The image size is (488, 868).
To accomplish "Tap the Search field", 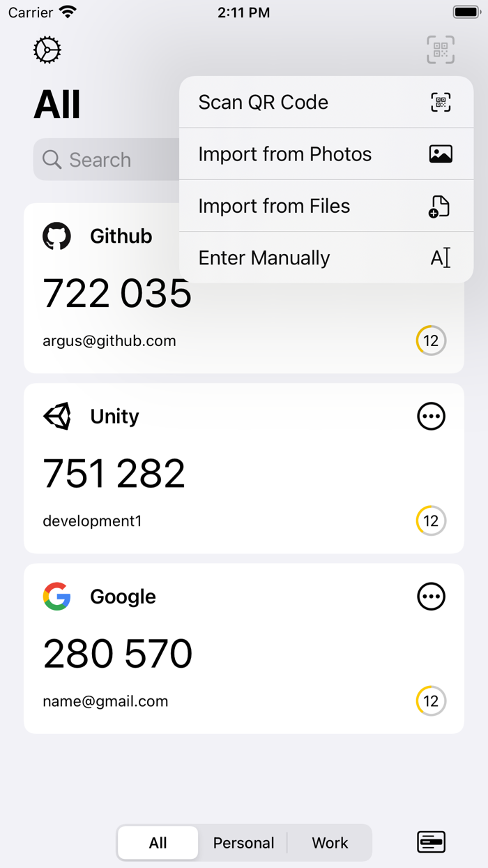I will pyautogui.click(x=105, y=160).
